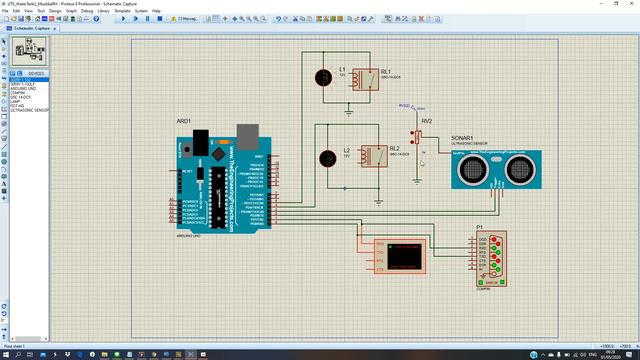Click the COMPIM P1 serial port component
The width and height of the screenshot is (640, 360).
pyautogui.click(x=491, y=259)
